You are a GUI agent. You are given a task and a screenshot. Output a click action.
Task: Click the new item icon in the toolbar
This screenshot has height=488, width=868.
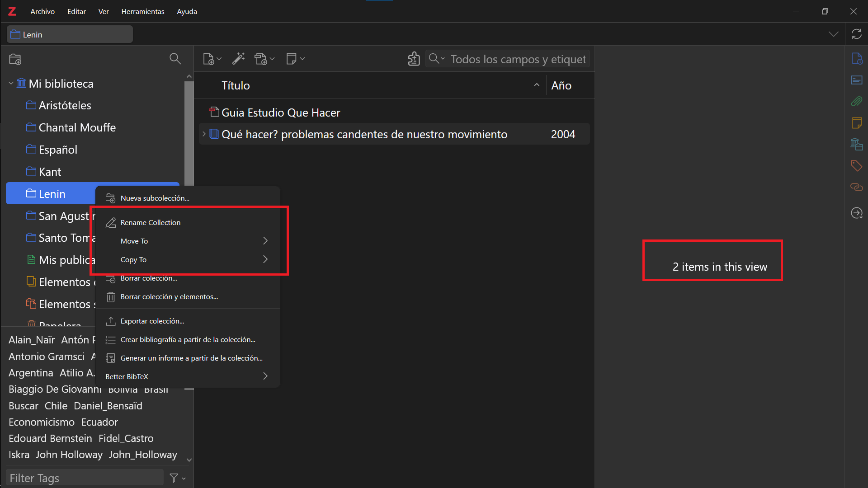(208, 59)
